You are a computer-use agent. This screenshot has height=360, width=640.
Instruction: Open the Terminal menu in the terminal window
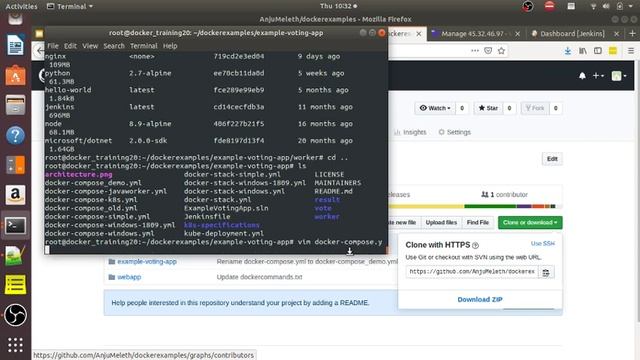tap(144, 46)
